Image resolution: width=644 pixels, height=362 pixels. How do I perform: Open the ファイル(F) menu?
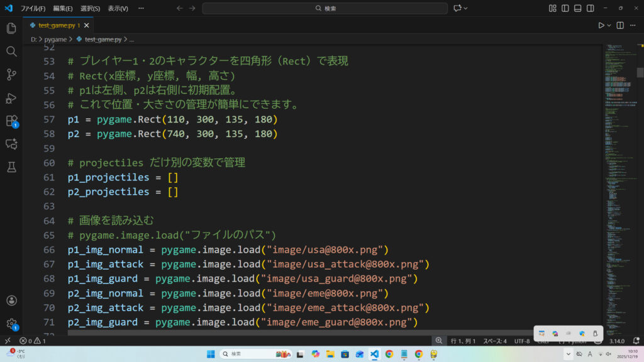[33, 8]
